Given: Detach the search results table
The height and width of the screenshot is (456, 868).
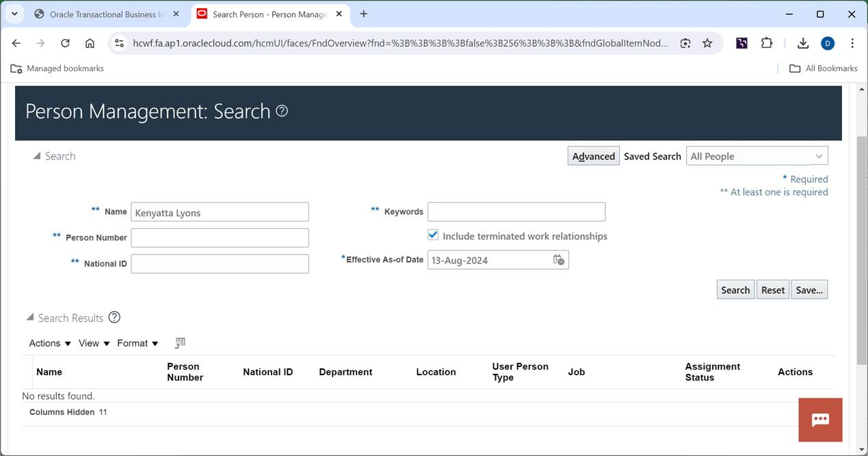Looking at the screenshot, I should point(180,342).
